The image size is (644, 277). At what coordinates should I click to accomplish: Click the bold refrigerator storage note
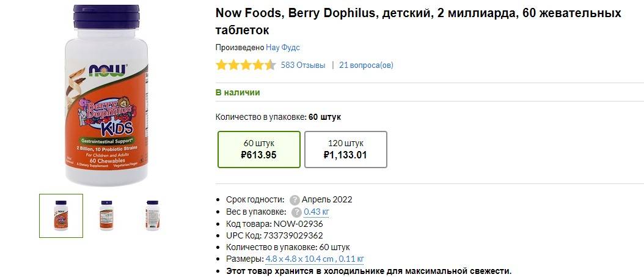pos(368,270)
